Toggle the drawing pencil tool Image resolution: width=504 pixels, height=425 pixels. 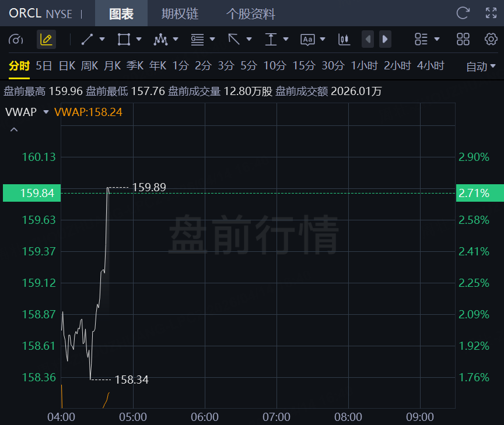(46, 40)
